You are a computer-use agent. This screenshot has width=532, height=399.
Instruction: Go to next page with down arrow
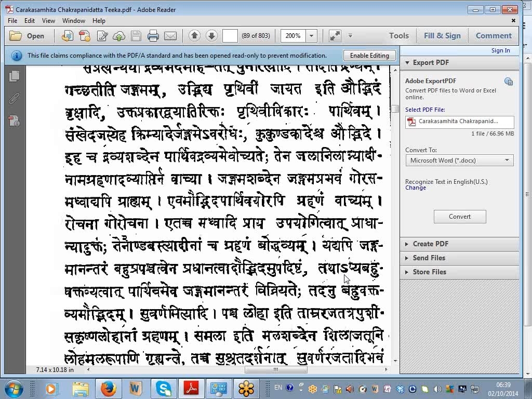point(211,36)
